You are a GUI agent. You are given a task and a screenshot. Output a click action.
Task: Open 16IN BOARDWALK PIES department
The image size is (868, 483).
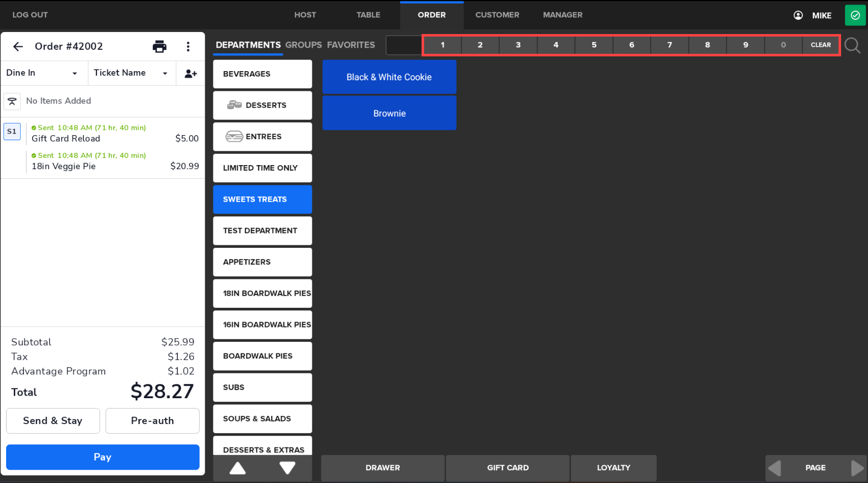click(x=263, y=325)
